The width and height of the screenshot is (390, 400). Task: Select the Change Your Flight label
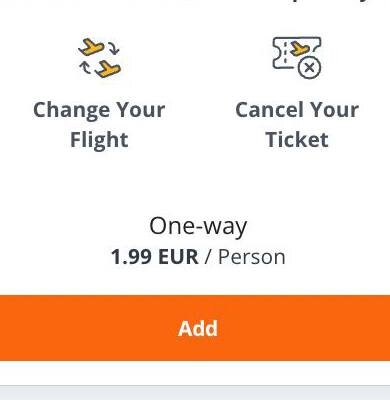(99, 125)
